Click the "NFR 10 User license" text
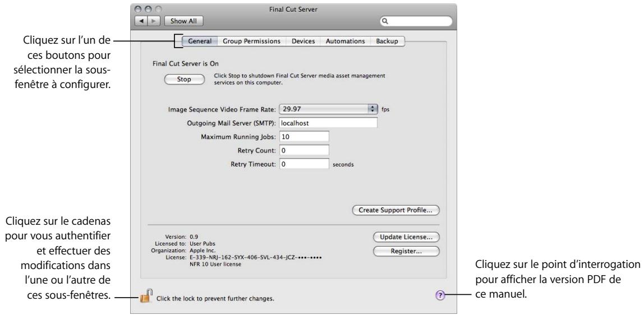 tap(215, 264)
